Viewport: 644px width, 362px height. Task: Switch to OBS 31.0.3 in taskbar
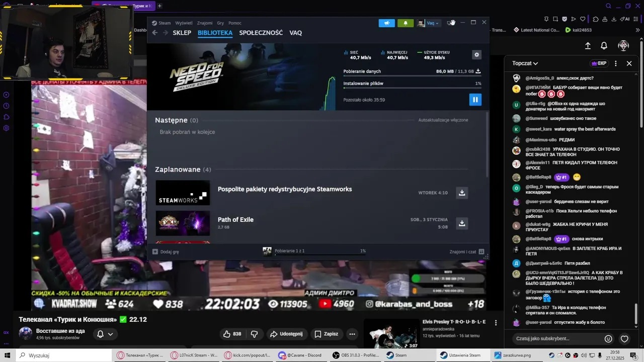click(356, 355)
